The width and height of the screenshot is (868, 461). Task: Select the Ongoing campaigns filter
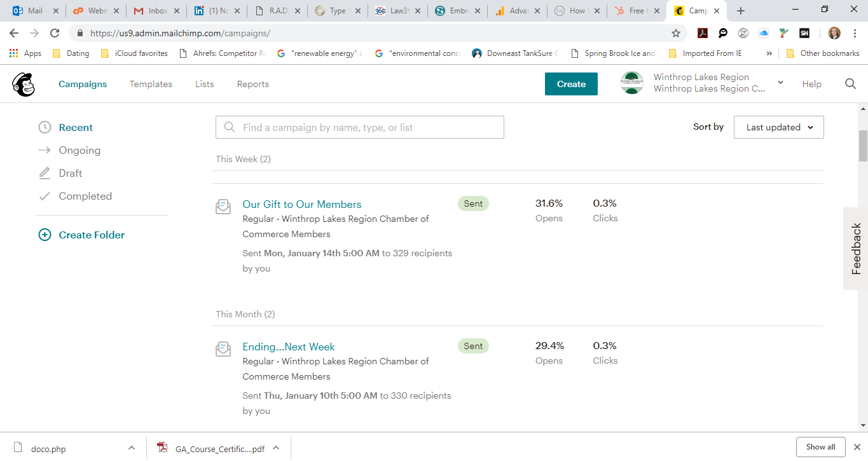(79, 150)
